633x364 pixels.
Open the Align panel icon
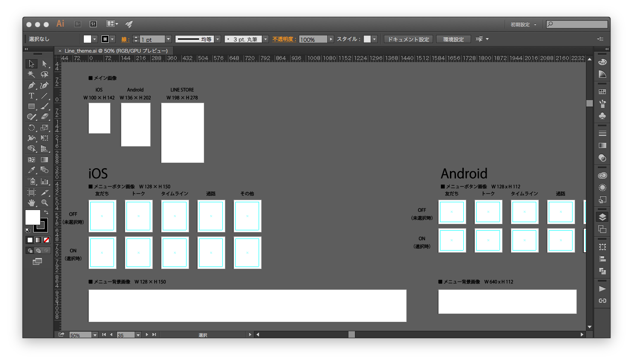[602, 259]
